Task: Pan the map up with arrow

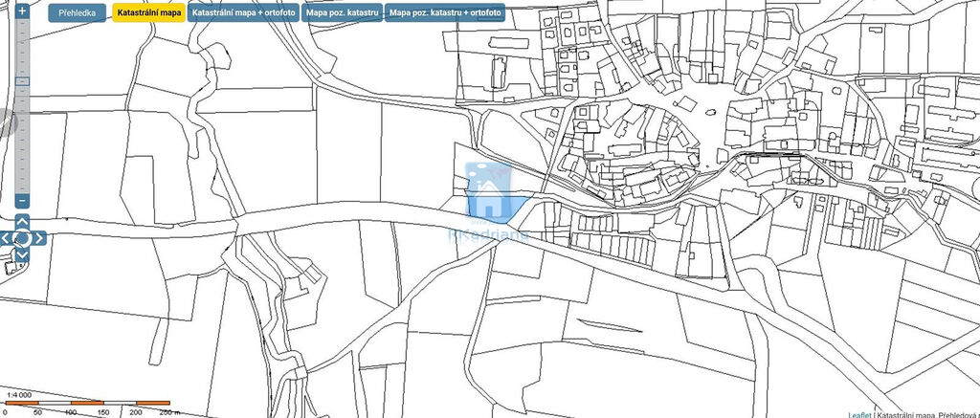Action: pyautogui.click(x=23, y=222)
